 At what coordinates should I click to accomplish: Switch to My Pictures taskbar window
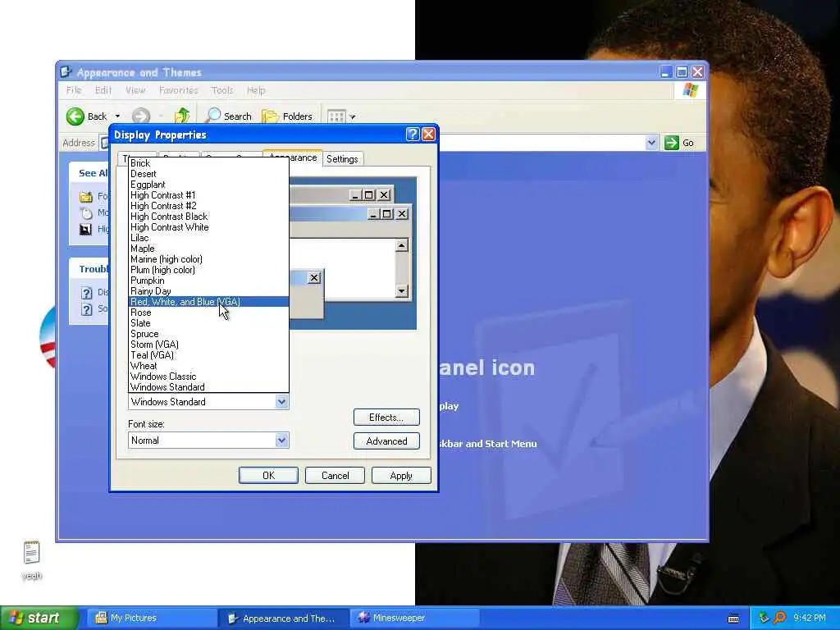click(150, 619)
